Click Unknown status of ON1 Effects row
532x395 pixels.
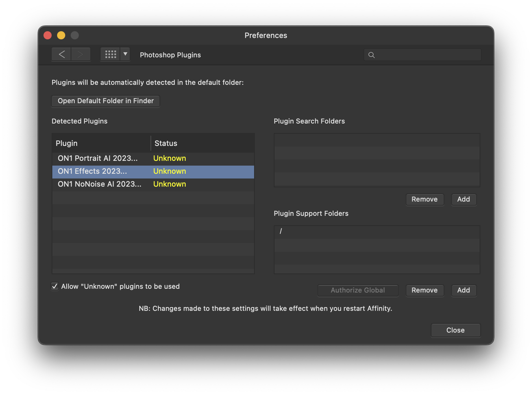click(x=170, y=171)
